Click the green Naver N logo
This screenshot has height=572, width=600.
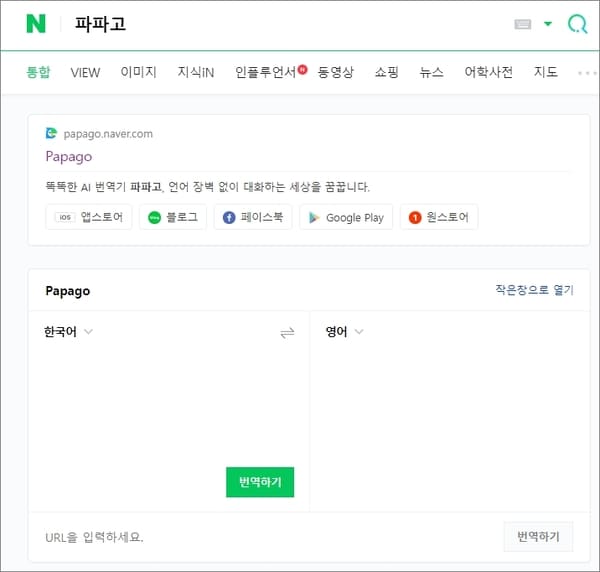(x=36, y=24)
